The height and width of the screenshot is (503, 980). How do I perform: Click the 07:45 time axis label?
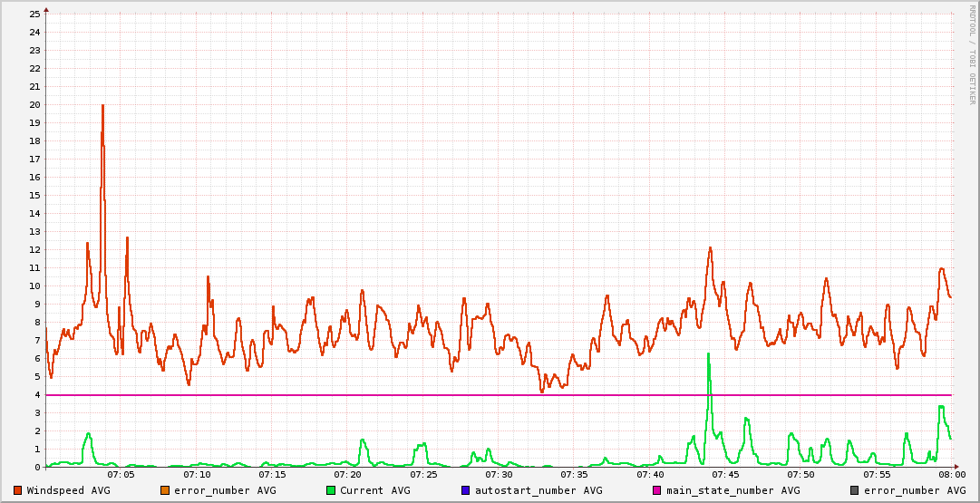coord(725,474)
